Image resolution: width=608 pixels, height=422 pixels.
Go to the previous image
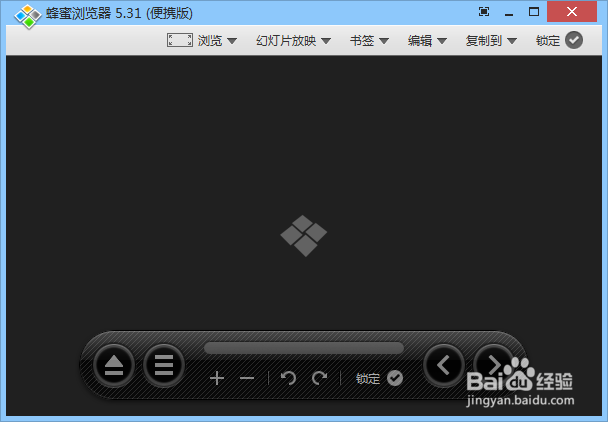[x=444, y=365]
